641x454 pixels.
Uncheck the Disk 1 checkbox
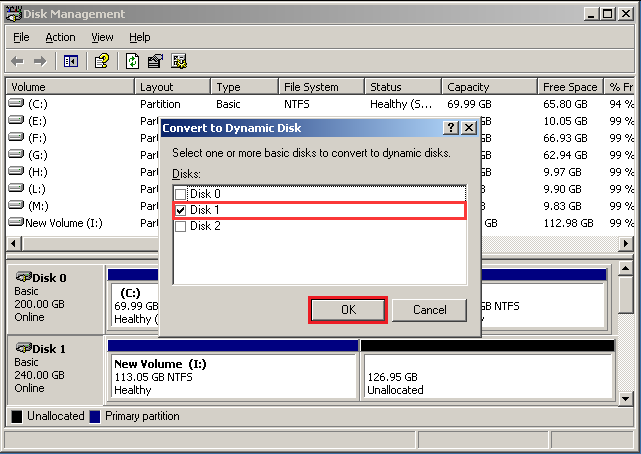[180, 210]
